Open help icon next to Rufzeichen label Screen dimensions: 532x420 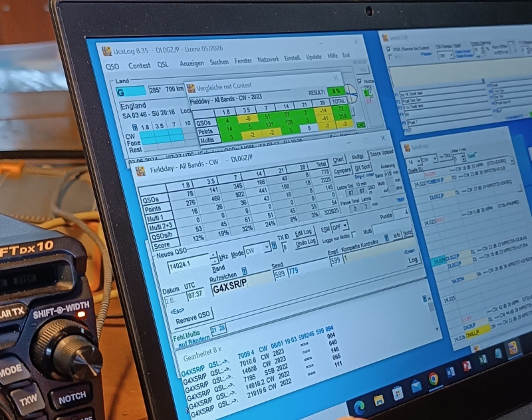[x=243, y=271]
